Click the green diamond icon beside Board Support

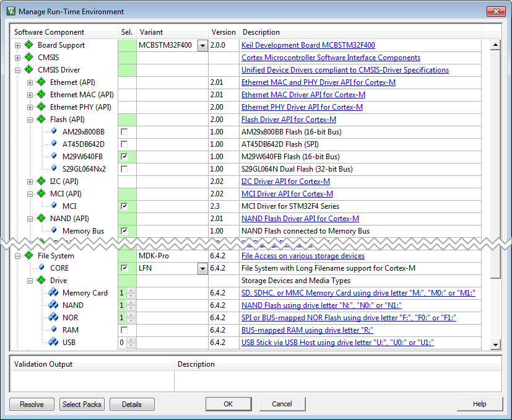click(28, 45)
